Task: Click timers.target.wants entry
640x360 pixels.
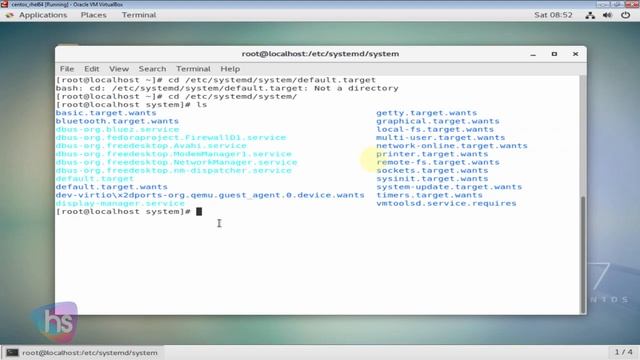Action: [x=429, y=195]
